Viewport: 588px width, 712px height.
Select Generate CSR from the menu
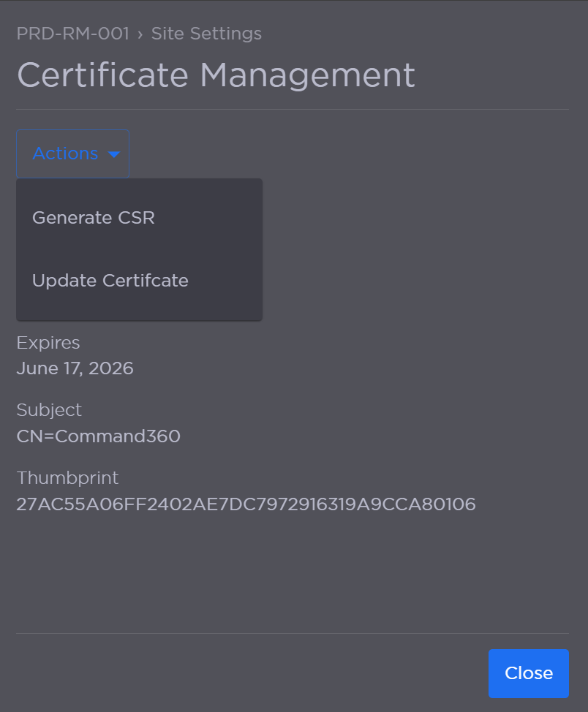point(93,218)
